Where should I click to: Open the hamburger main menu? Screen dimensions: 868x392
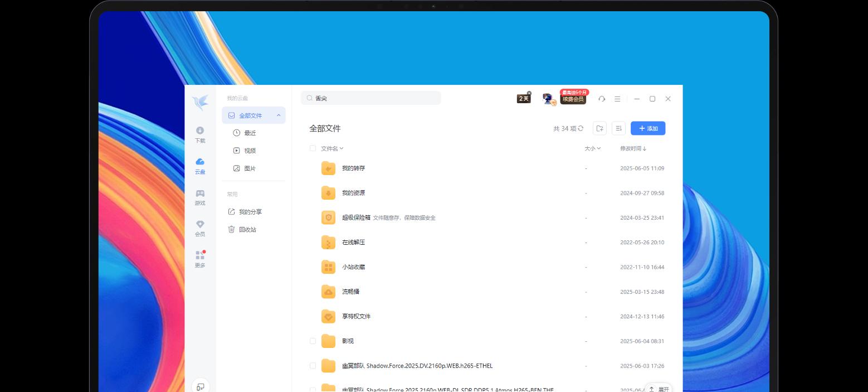617,99
